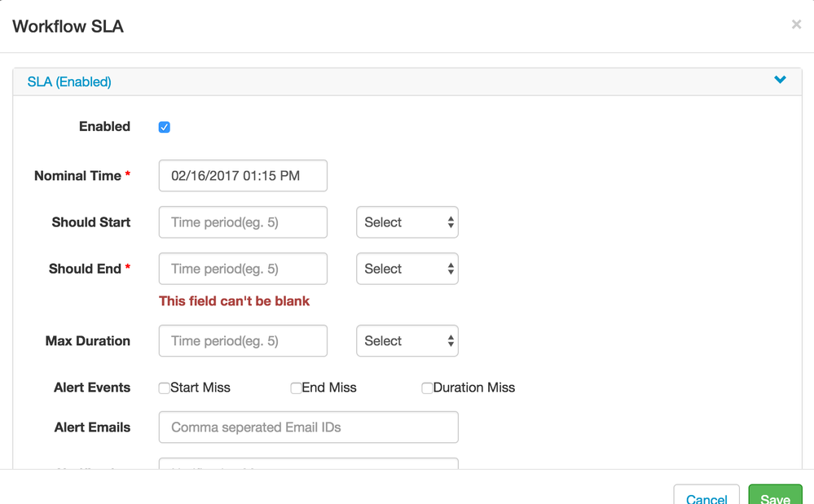Image resolution: width=814 pixels, height=504 pixels.
Task: Click the Nominal Time date field
Action: (243, 176)
